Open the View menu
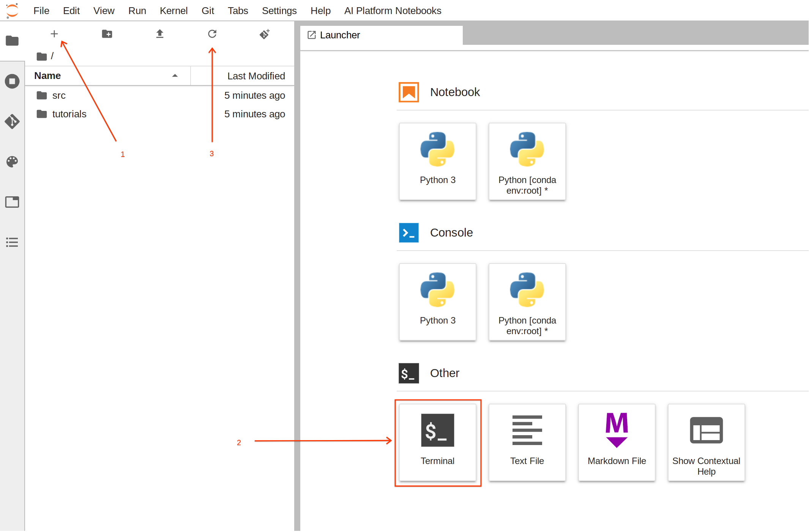The image size is (809, 532). click(x=104, y=11)
